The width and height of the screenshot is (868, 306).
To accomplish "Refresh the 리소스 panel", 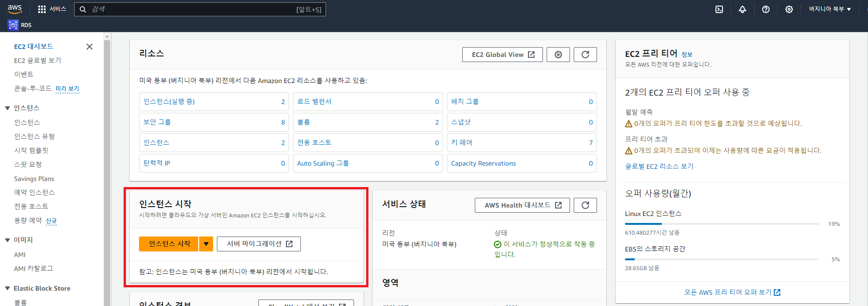I will (x=585, y=55).
